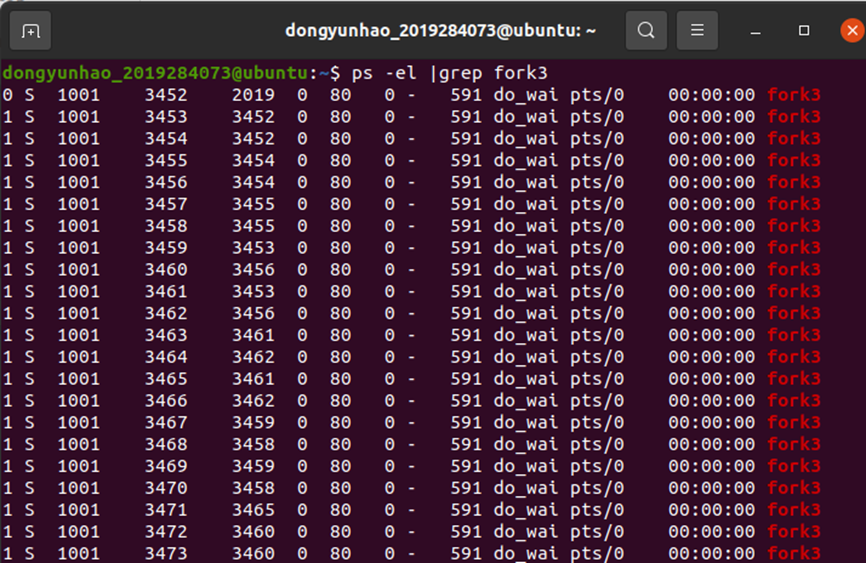
Task: Maximize the terminal window
Action: tap(804, 30)
